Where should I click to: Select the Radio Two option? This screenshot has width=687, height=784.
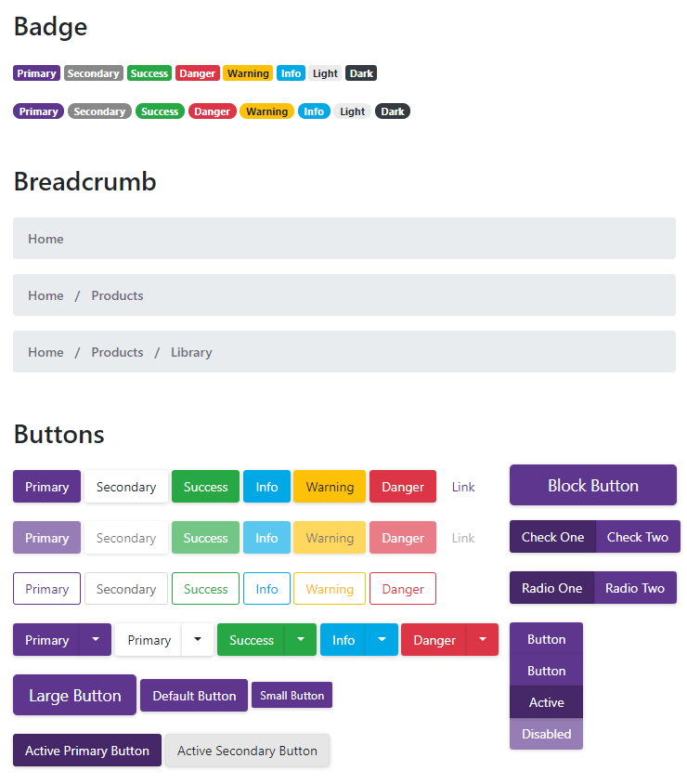[x=635, y=588]
